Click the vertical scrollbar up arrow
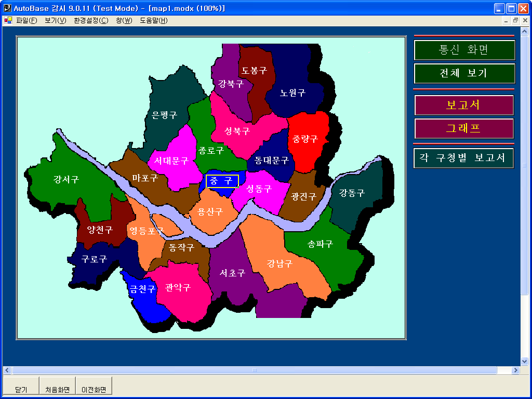Screen dimensions: 532x399 (x=524, y=31)
